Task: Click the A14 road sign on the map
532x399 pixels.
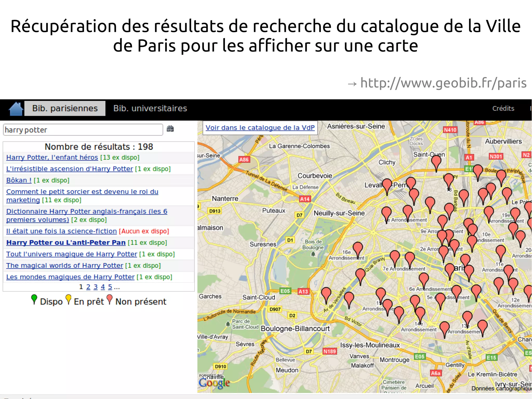Action: 305,199
